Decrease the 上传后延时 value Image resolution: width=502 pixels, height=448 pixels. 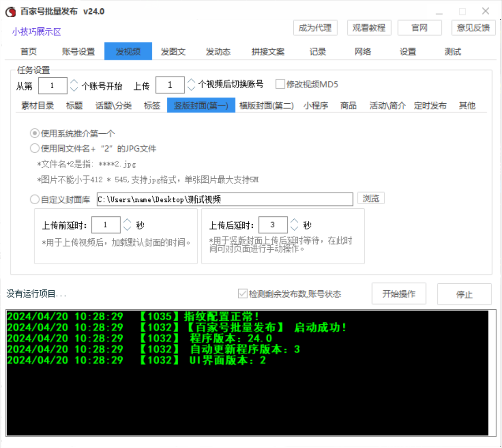pyautogui.click(x=294, y=229)
